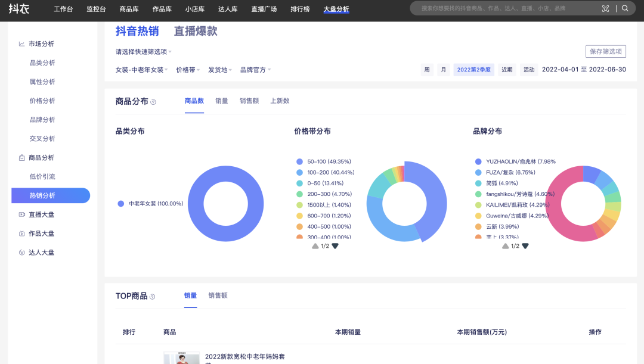The height and width of the screenshot is (364, 644).
Task: Click the search magnifier icon
Action: pyautogui.click(x=625, y=8)
